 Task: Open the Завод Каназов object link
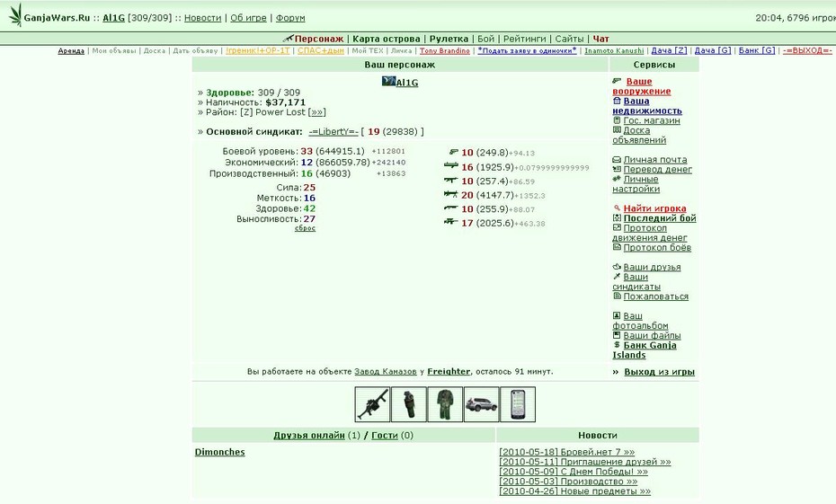pos(386,371)
